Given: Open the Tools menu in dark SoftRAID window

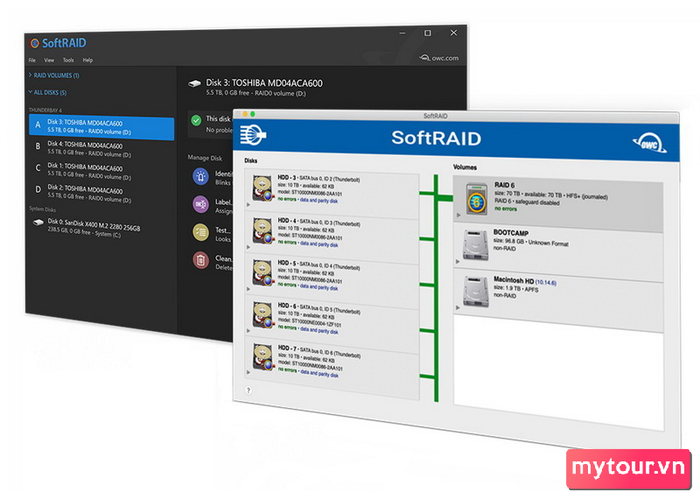Looking at the screenshot, I should (x=68, y=60).
